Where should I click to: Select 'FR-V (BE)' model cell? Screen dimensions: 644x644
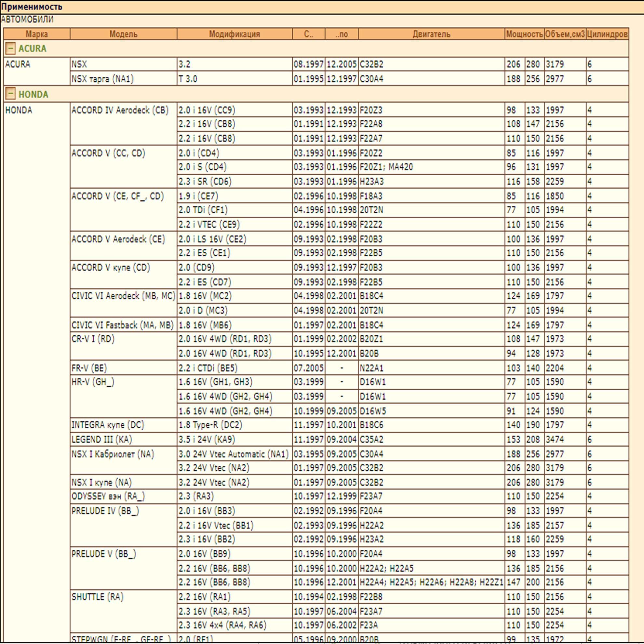point(123,368)
